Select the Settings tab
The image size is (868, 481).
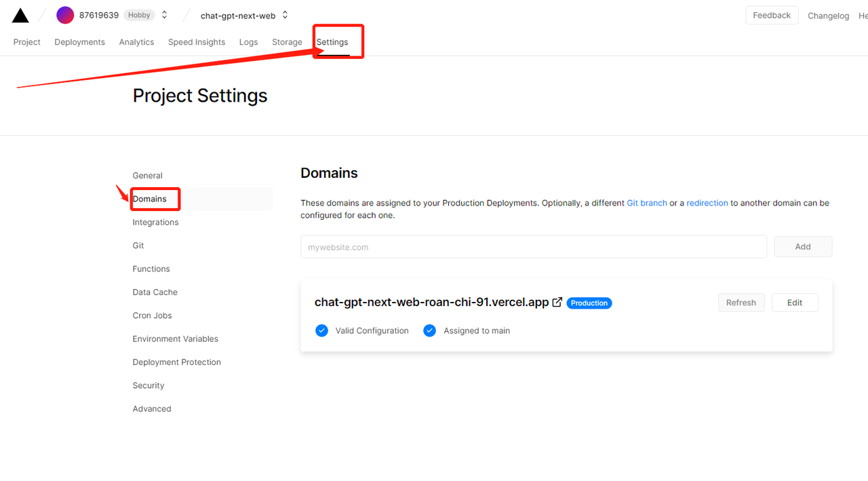tap(332, 42)
